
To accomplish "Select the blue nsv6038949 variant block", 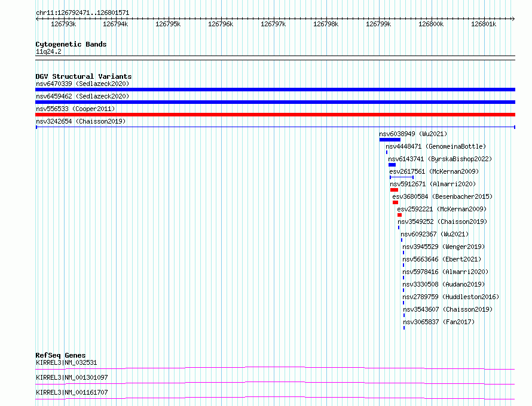I will [390, 140].
